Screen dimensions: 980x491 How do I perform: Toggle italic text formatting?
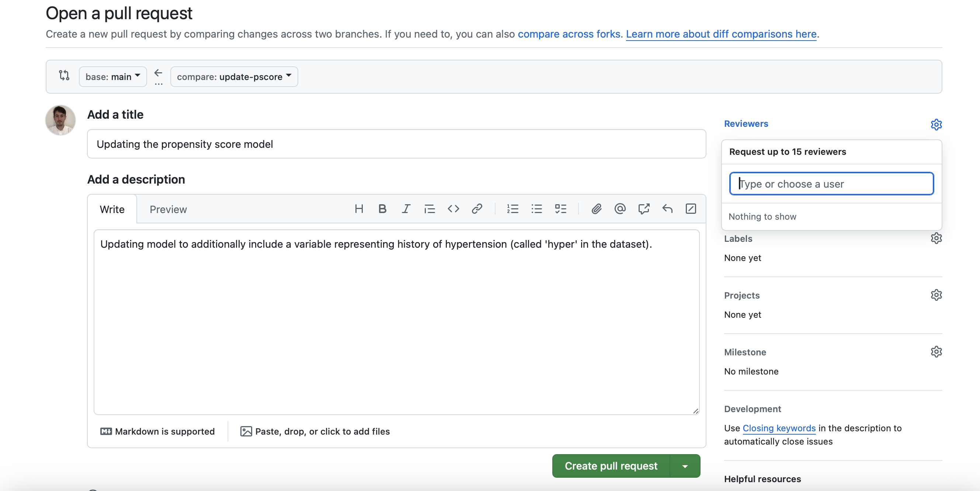click(406, 209)
